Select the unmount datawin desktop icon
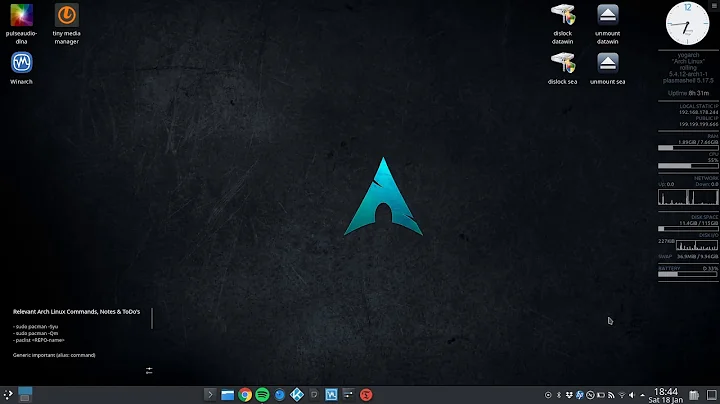This screenshot has width=720, height=404. point(608,24)
